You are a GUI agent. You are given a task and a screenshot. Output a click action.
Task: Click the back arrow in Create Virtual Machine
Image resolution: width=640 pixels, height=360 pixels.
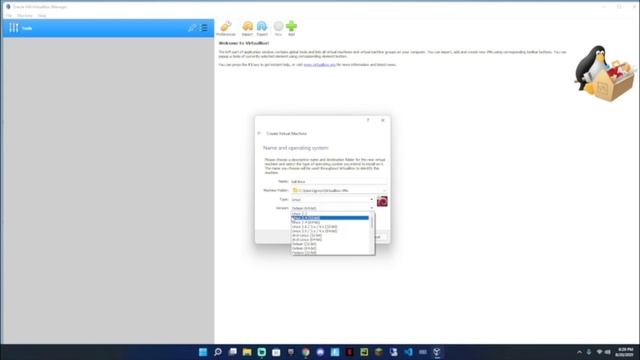coord(259,133)
